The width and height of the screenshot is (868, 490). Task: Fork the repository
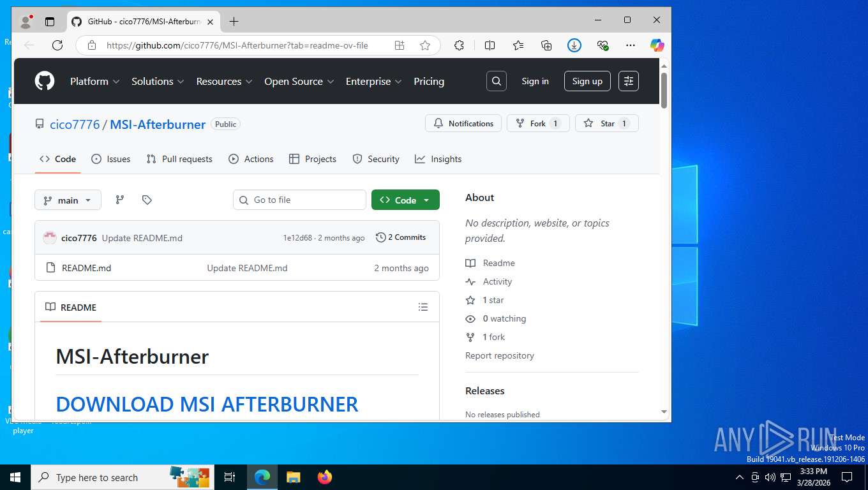[x=537, y=123]
